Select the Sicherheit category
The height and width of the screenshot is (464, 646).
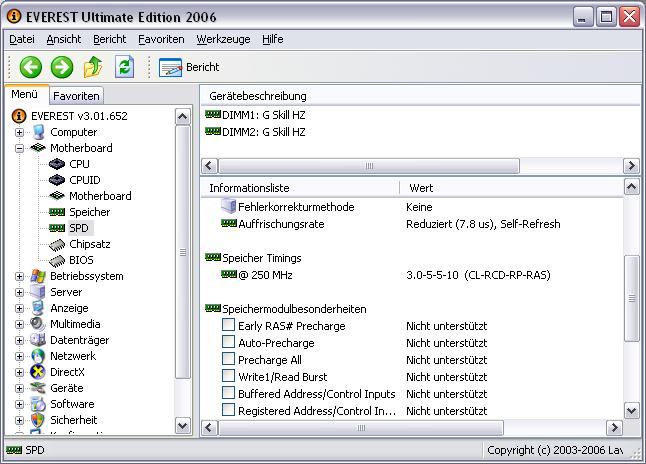(x=73, y=420)
